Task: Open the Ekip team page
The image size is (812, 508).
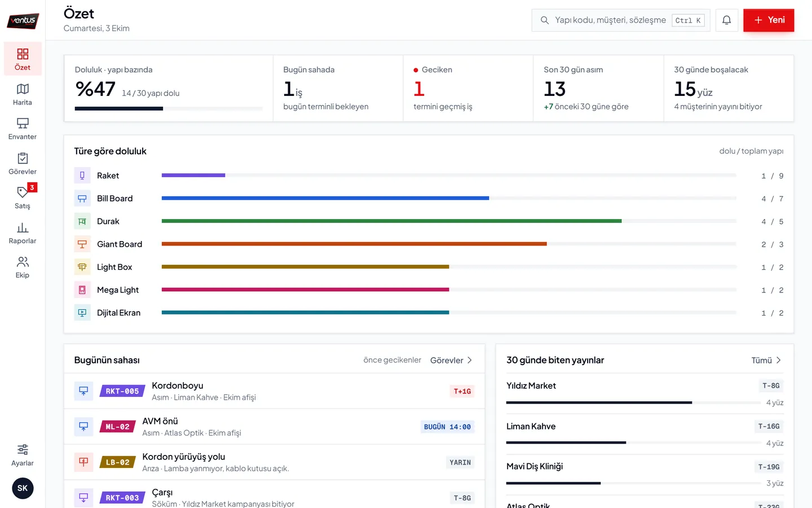Action: pos(23,268)
